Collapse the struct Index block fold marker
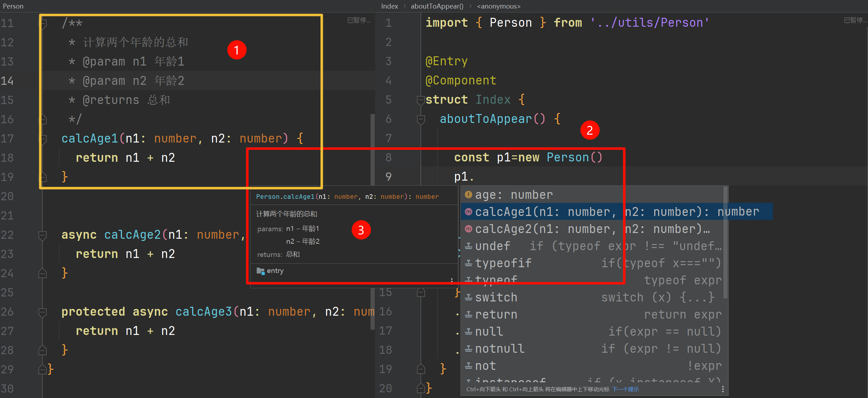Screen dimensions: 868x398 [421, 100]
